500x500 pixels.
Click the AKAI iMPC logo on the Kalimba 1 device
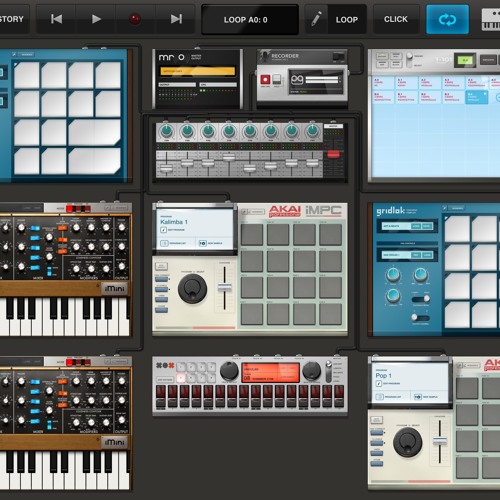305,211
